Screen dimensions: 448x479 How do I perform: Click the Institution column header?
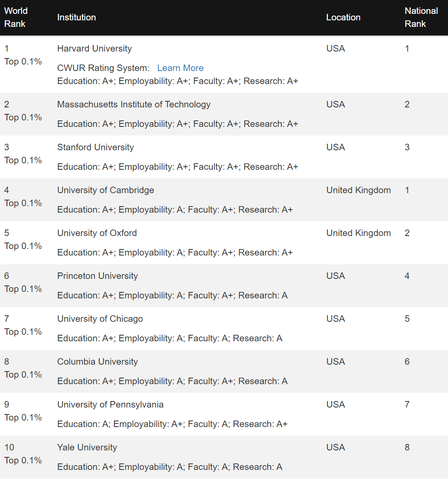(76, 17)
